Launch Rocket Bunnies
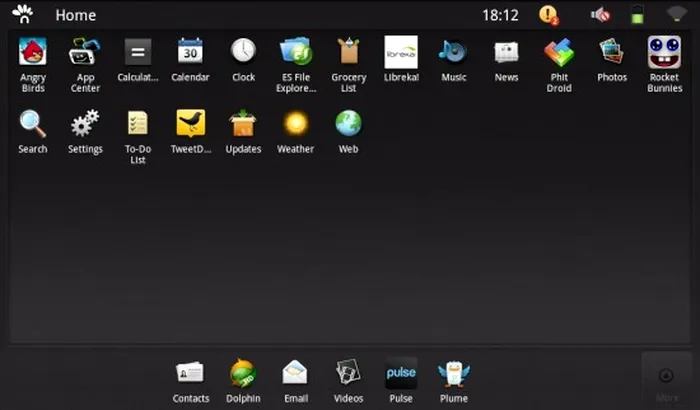Screen dimensions: 700x410 click(x=664, y=52)
